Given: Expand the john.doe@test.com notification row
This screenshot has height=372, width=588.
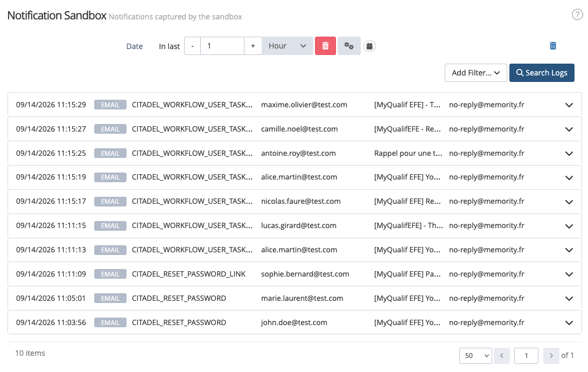Looking at the screenshot, I should click(x=569, y=323).
